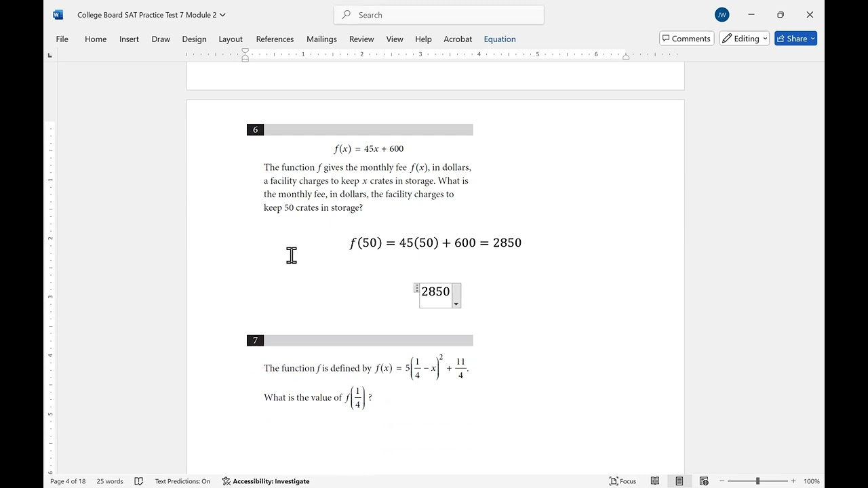The image size is (868, 488).
Task: Open the Review tab
Action: point(361,39)
